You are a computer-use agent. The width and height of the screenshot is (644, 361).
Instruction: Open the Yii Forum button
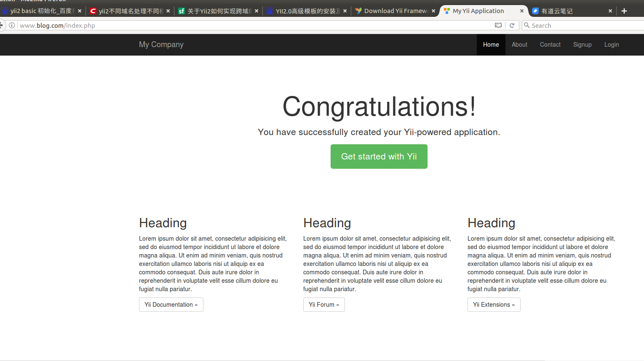[324, 305]
